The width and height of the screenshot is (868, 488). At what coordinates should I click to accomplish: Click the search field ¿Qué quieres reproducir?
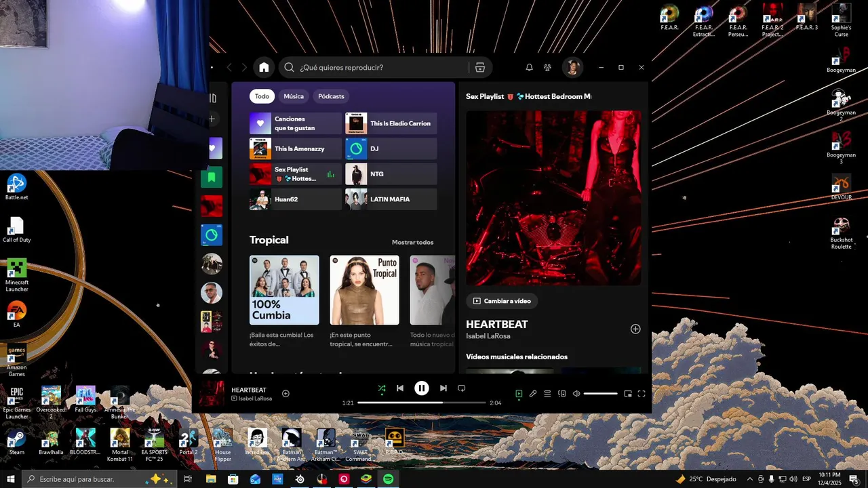(373, 67)
